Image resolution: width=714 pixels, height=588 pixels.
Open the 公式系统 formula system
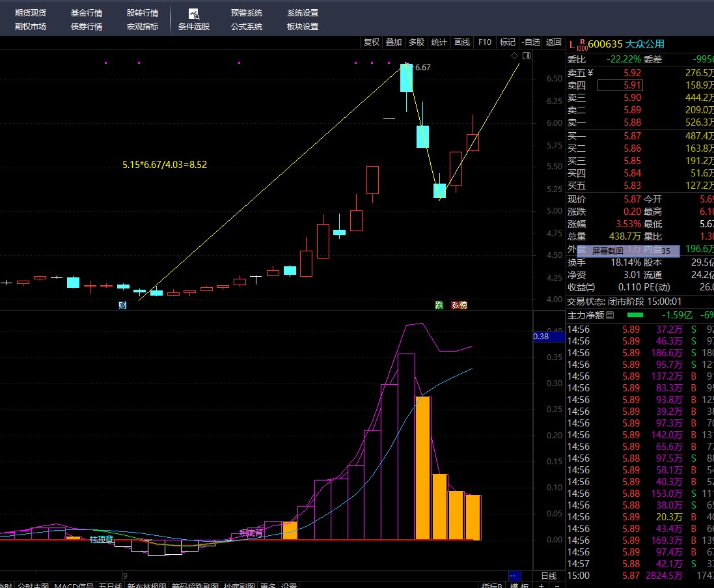pos(246,27)
